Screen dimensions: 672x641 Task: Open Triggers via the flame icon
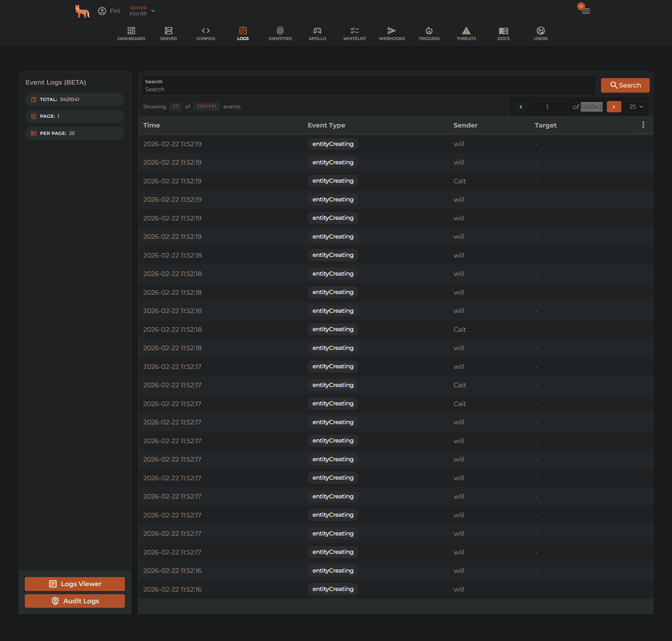click(429, 34)
